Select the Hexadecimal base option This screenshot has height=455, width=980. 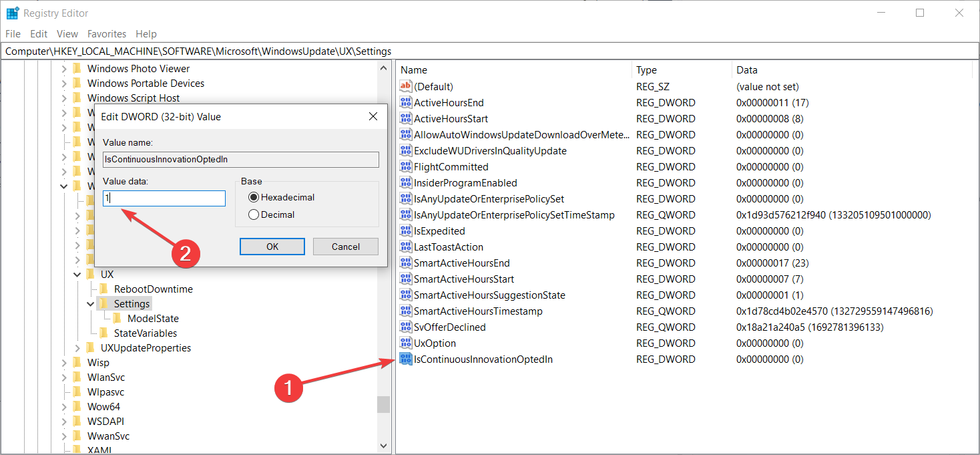tap(254, 197)
